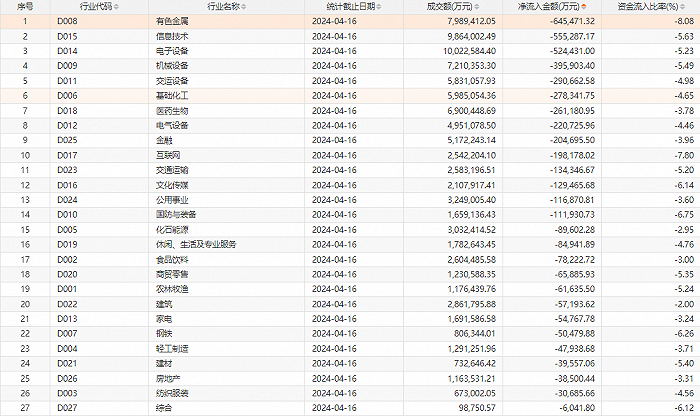Click turnover value 6,900,448.69

(471, 111)
